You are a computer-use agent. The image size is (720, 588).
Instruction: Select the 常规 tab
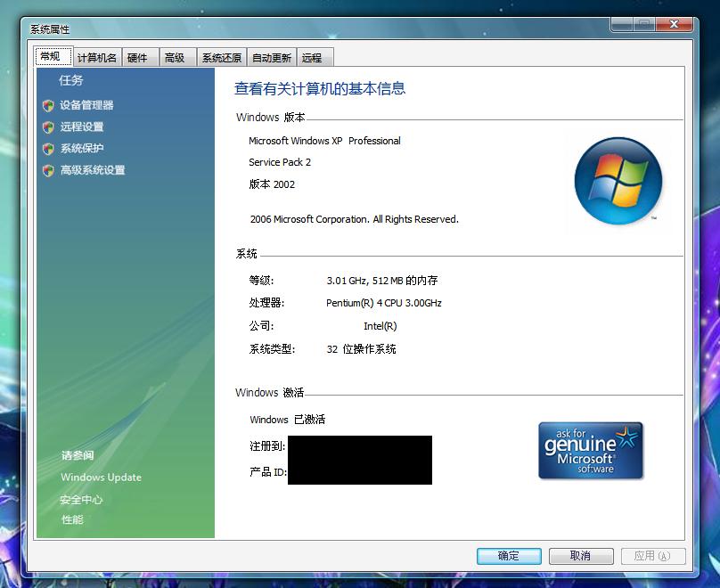pos(53,56)
